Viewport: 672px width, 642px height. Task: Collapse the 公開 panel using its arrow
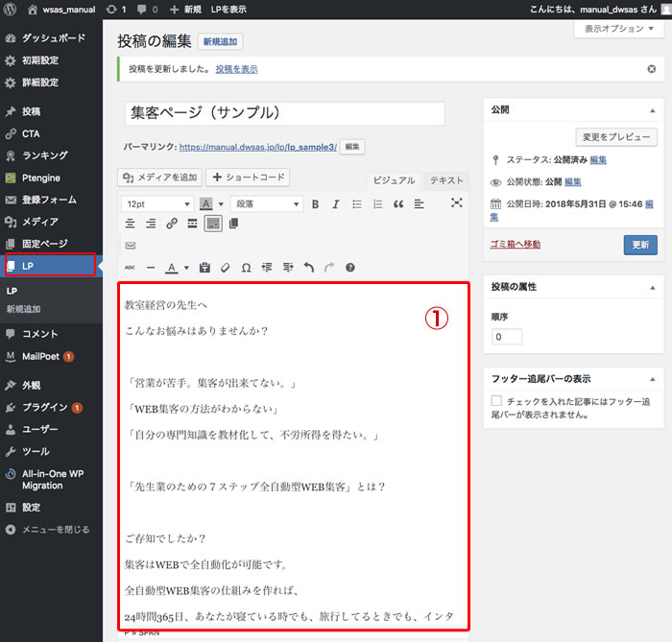pos(652,110)
